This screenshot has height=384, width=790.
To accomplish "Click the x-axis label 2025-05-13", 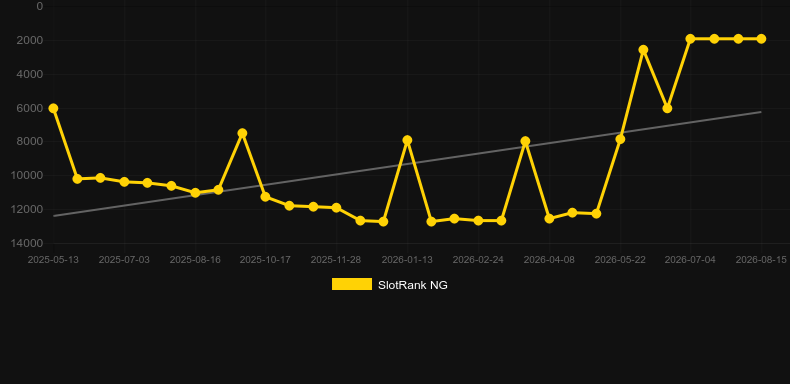I will click(x=53, y=260).
